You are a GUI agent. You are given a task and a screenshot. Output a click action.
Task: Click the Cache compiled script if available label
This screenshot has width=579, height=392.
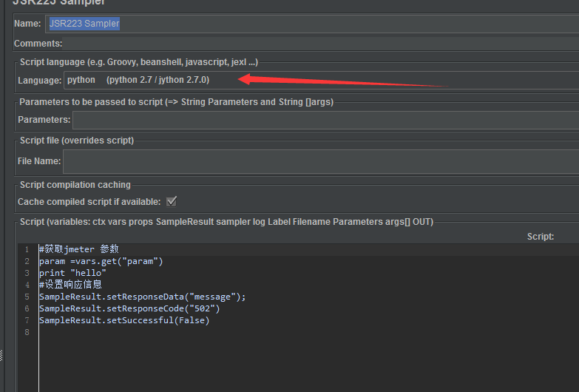89,202
